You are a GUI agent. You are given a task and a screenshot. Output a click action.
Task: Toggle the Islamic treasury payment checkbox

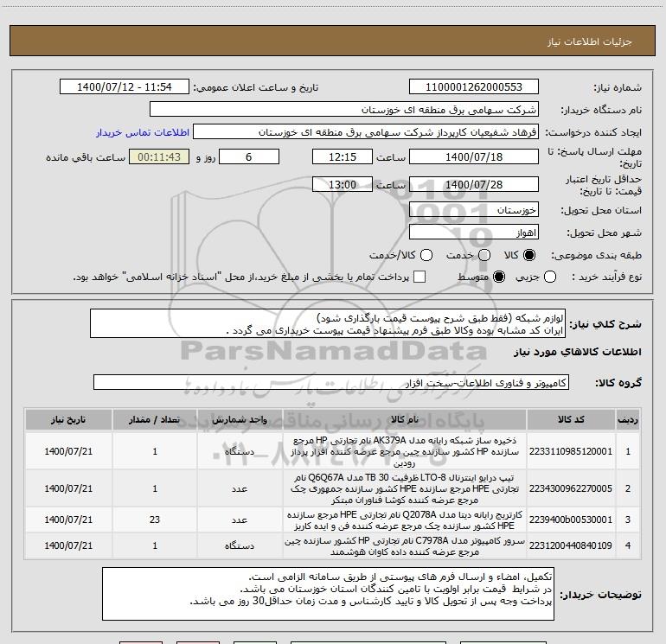[x=419, y=277]
